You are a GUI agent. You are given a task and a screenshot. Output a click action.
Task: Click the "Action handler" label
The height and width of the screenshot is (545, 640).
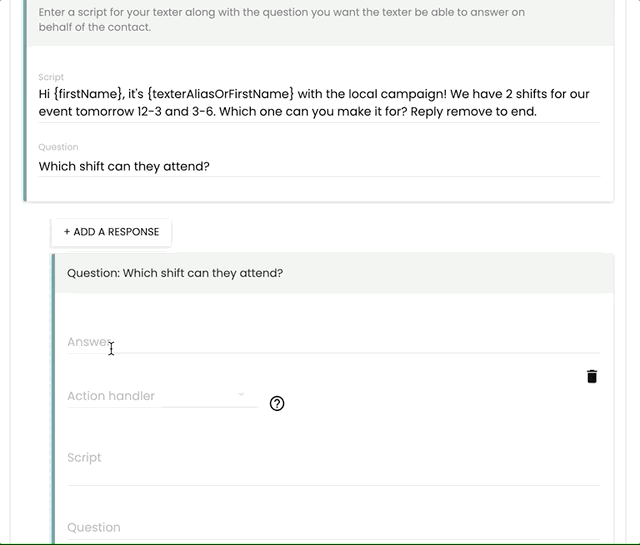pos(111,396)
